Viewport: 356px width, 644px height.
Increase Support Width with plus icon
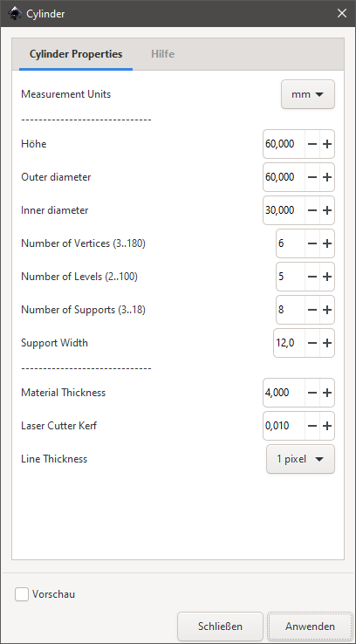(x=327, y=343)
